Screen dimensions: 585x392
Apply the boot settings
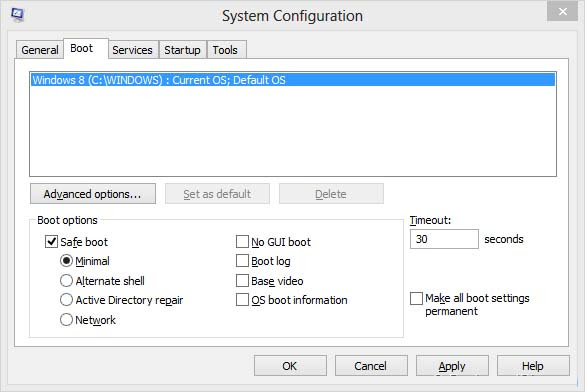[452, 366]
